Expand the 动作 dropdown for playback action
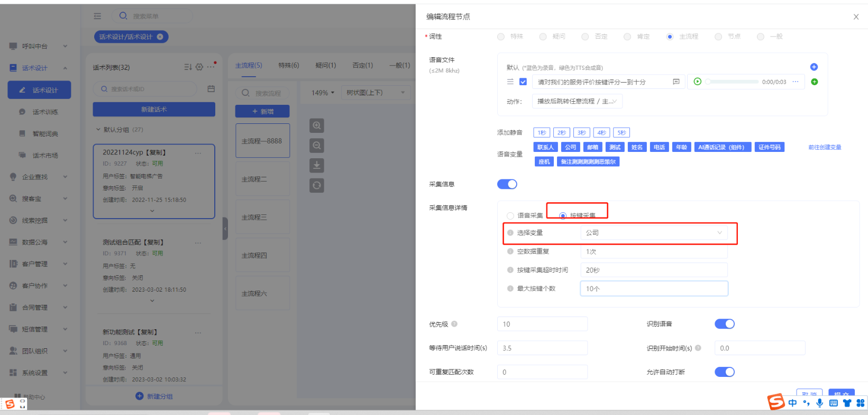The width and height of the screenshot is (868, 415). click(x=577, y=101)
